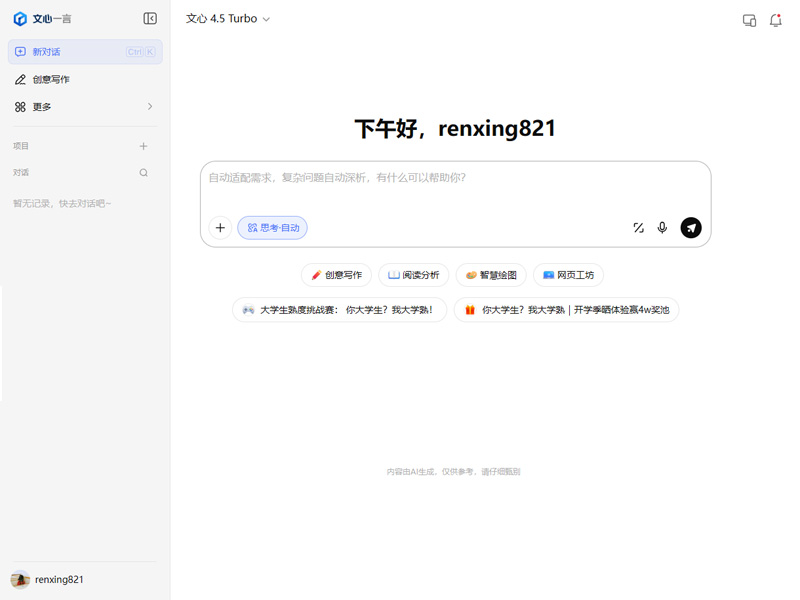Hit the blue send arrow button

point(690,227)
